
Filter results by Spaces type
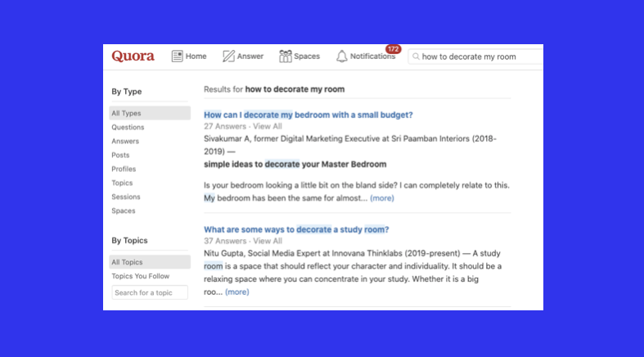[x=124, y=210]
